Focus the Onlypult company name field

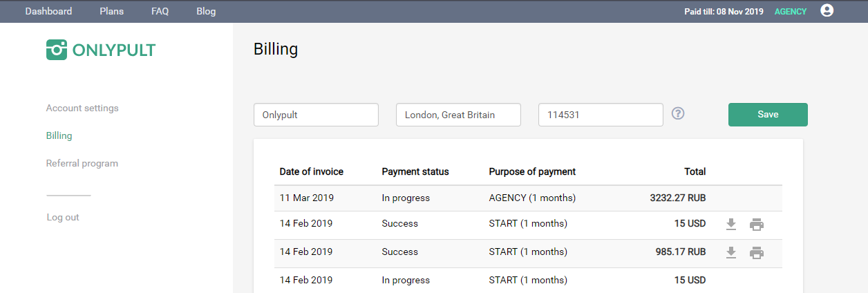[x=317, y=115]
